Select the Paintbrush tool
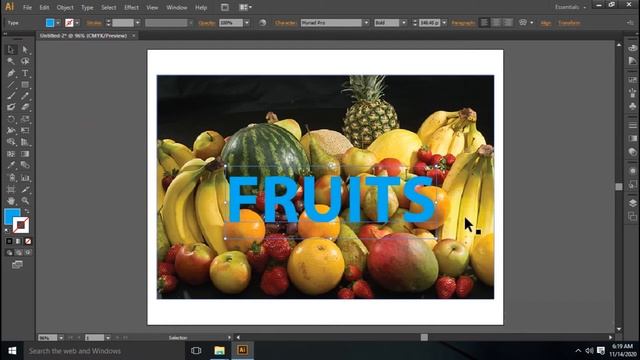 [x=11, y=96]
